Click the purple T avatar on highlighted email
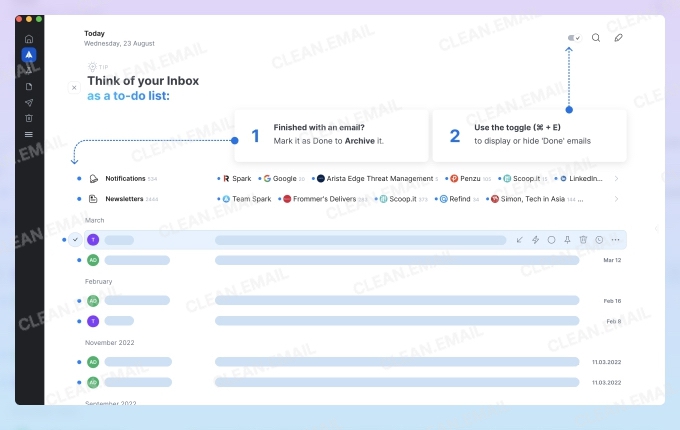 93,240
